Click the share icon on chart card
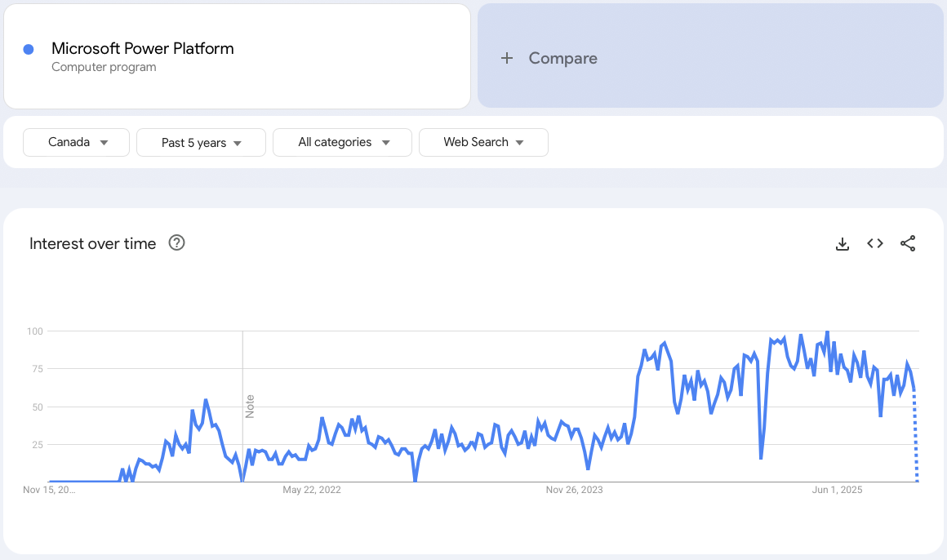Screen dimensions: 947x560 [x=908, y=243]
